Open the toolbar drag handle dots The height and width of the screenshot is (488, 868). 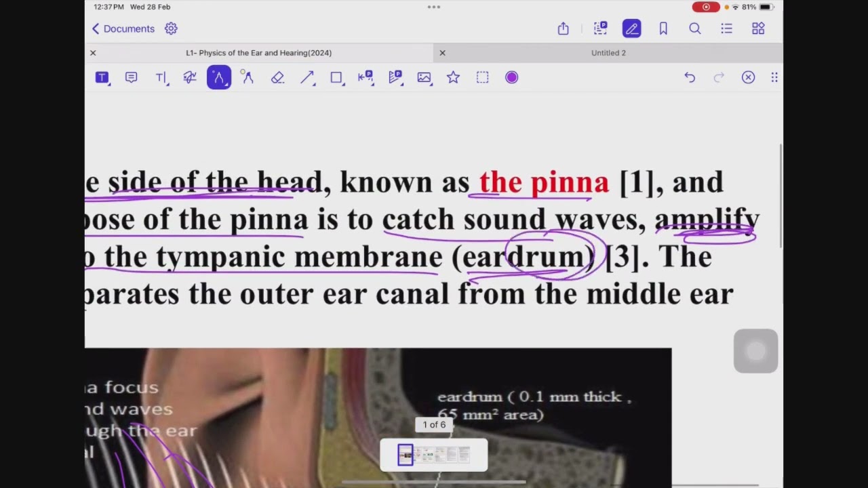coord(774,77)
